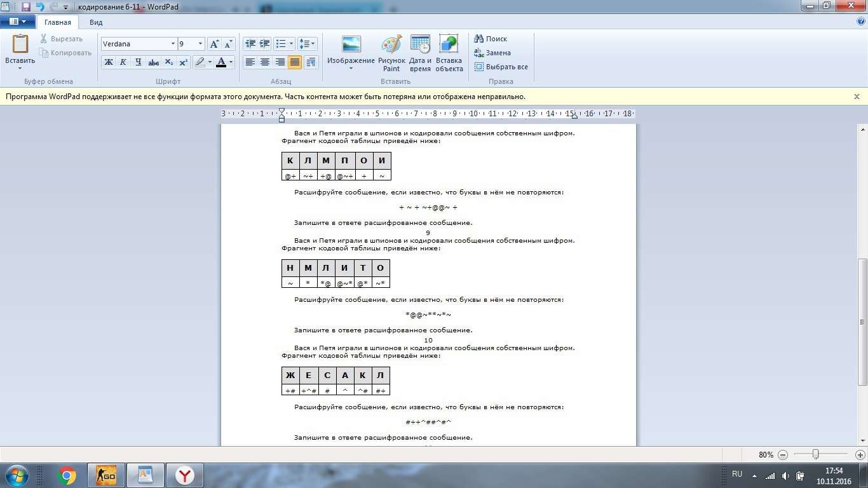Image resolution: width=868 pixels, height=488 pixels.
Task: Open the Paragraph settings dialog icon
Action: 311,62
